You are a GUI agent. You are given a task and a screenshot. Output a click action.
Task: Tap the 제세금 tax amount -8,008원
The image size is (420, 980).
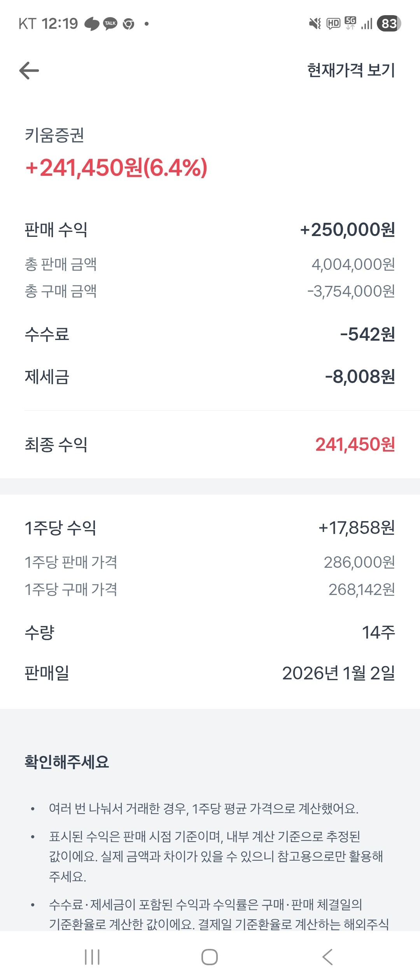[x=360, y=376]
